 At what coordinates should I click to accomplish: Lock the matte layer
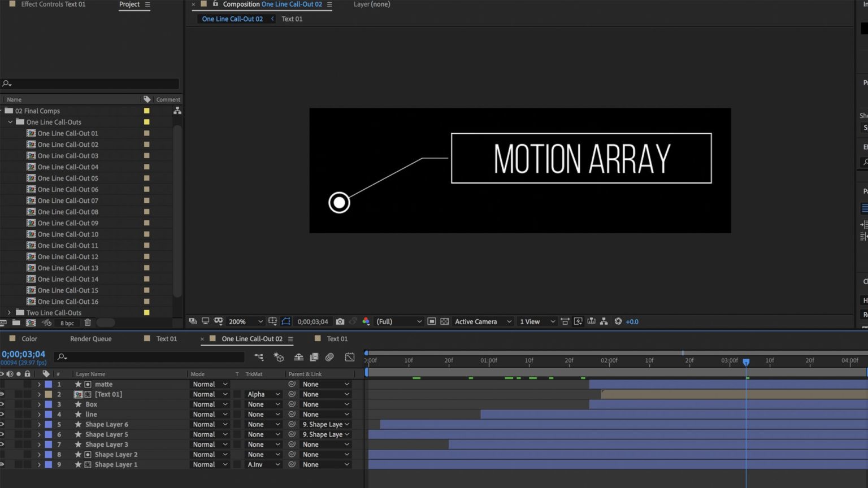(x=27, y=384)
